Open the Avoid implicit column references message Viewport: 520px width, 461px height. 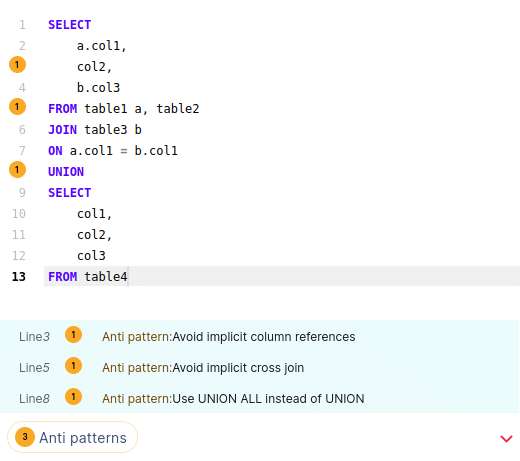tap(229, 337)
